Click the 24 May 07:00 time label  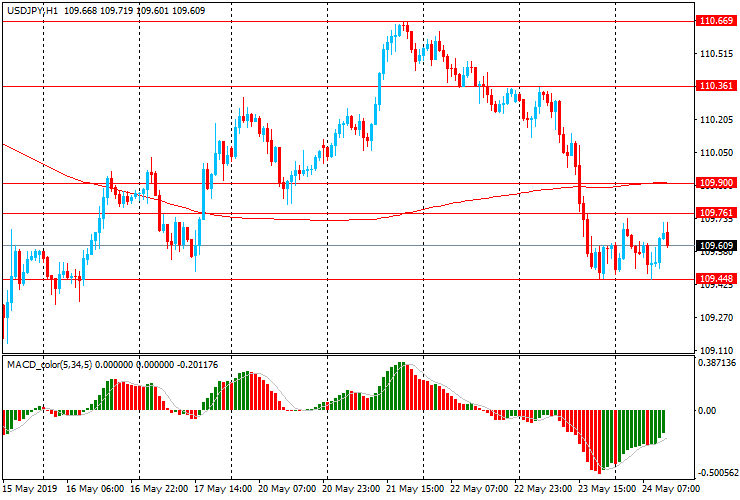(x=671, y=489)
